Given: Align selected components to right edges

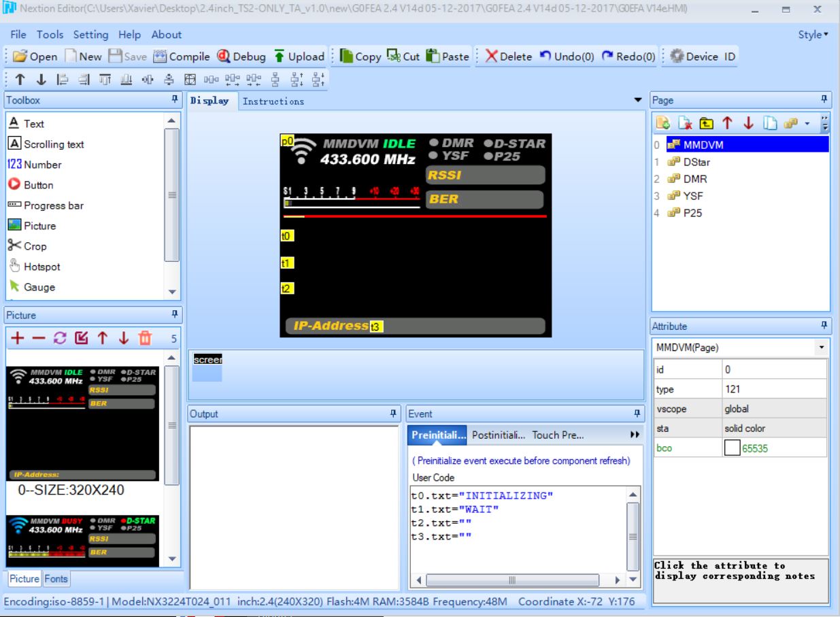Looking at the screenshot, I should (x=85, y=80).
